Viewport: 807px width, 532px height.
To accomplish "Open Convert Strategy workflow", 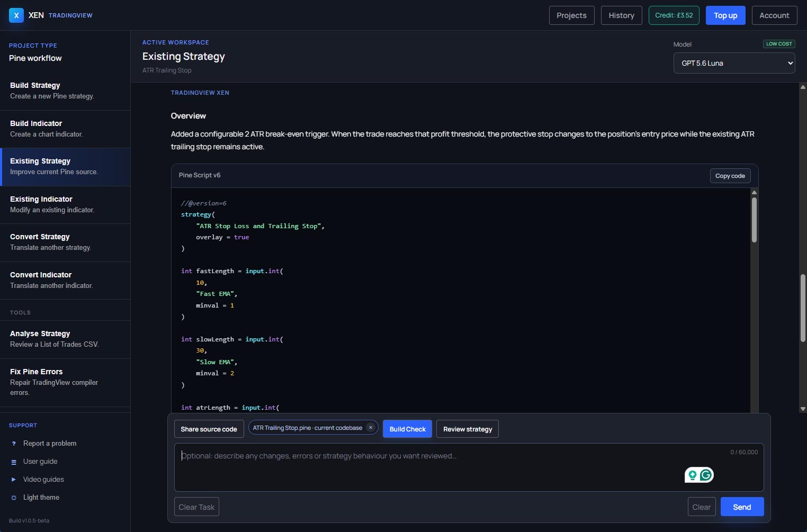I will 65,242.
